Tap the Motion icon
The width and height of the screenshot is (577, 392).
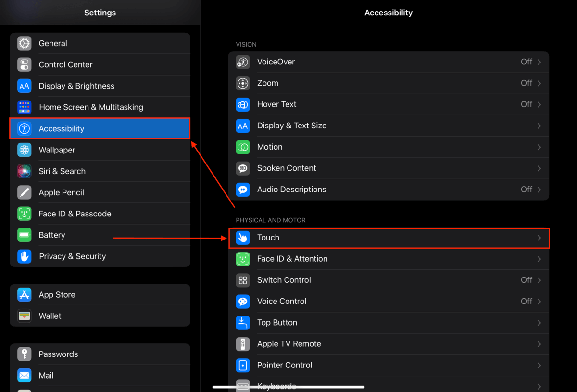coord(243,147)
